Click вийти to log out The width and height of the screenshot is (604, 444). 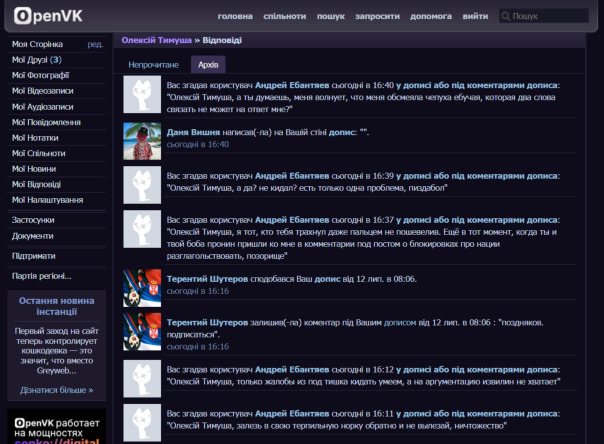click(475, 16)
